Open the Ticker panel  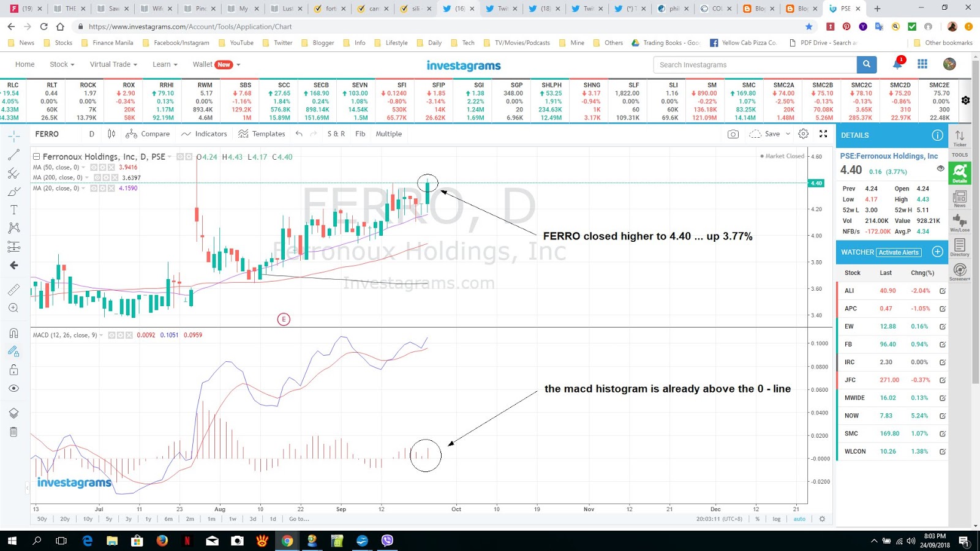coord(960,138)
